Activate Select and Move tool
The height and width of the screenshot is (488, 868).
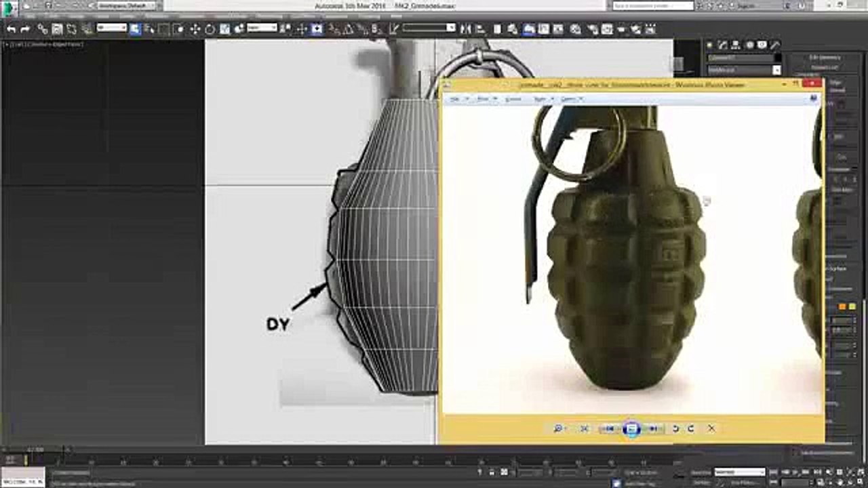coord(195,29)
